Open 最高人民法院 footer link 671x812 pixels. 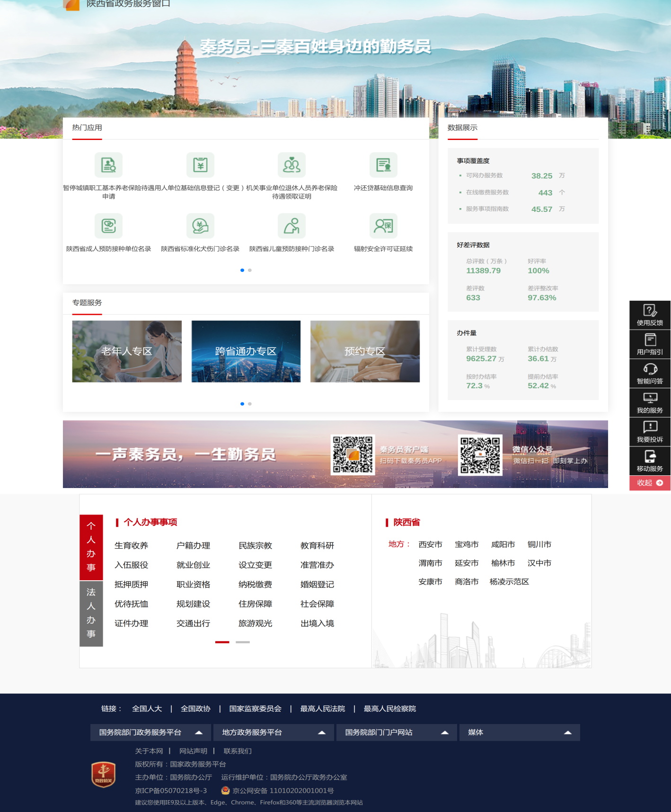pos(323,708)
